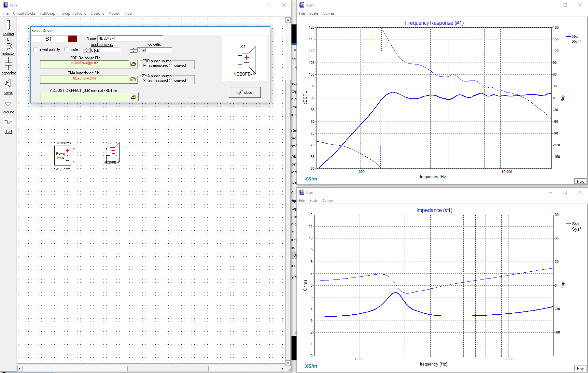588x373 pixels.
Task: Open Curves menu in Impedance window
Action: point(329,201)
